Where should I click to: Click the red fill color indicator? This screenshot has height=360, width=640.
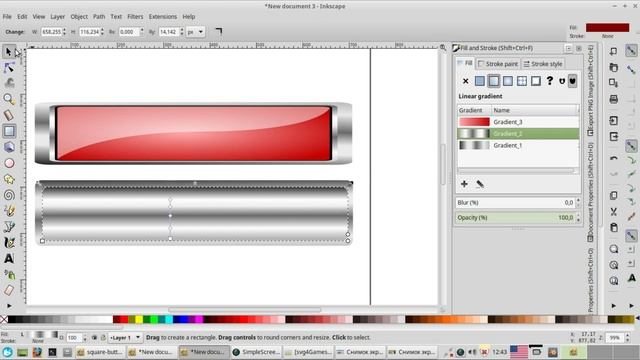tap(607, 27)
